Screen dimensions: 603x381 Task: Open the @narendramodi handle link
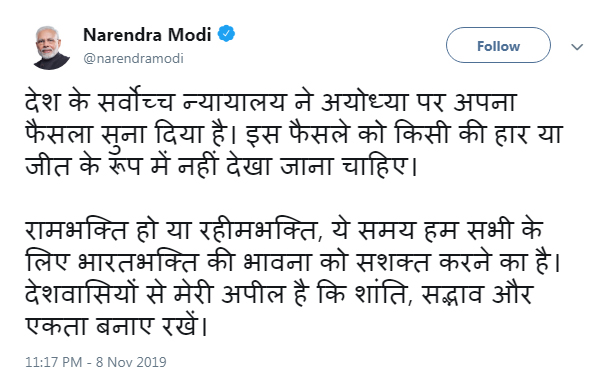pyautogui.click(x=133, y=58)
